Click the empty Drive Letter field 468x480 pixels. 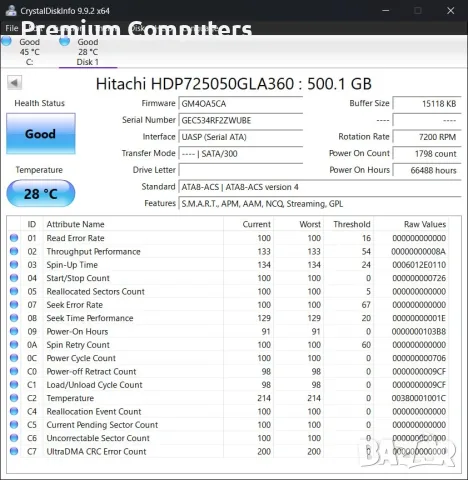point(241,170)
